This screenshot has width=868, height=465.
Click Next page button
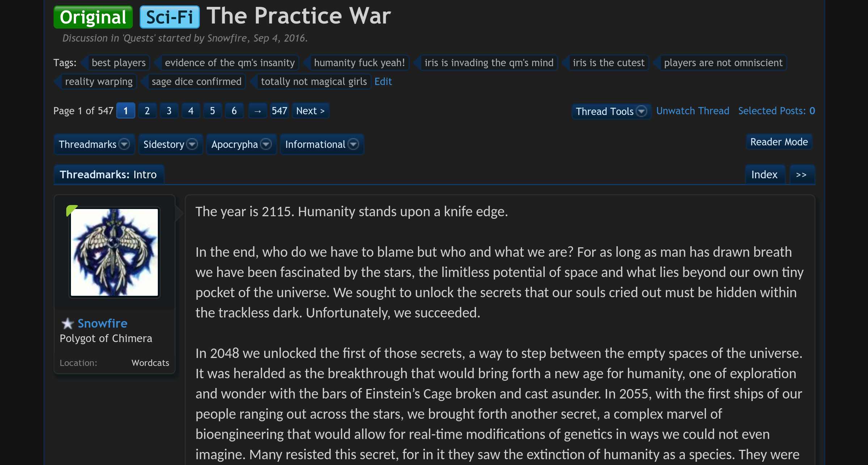(x=310, y=111)
